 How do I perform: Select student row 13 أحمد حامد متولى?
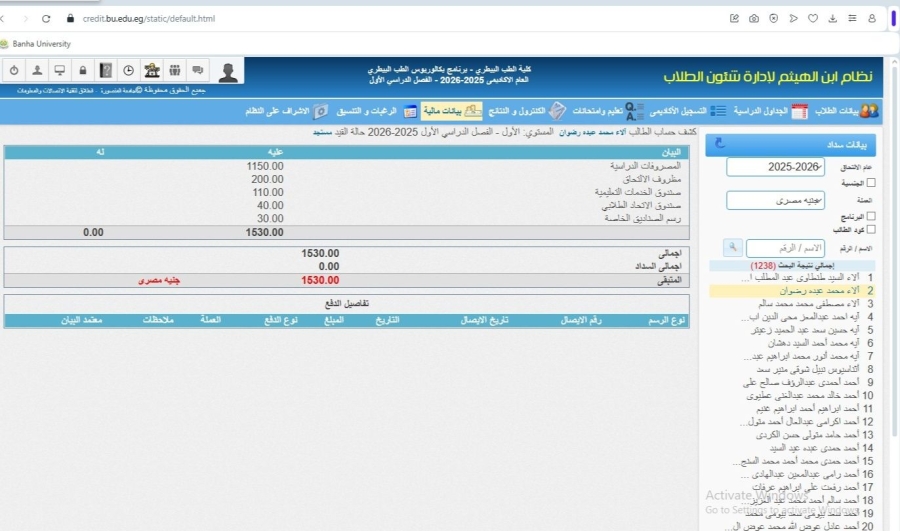tap(792, 435)
